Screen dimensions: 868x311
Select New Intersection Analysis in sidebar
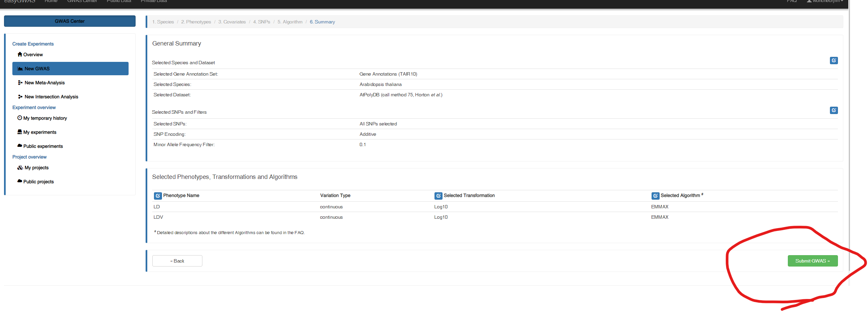click(x=51, y=97)
